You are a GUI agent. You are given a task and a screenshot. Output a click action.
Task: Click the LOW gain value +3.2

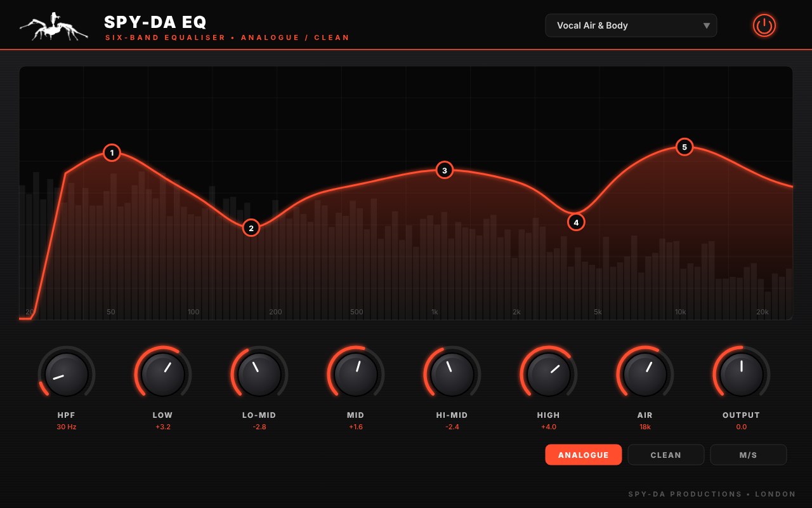click(163, 427)
